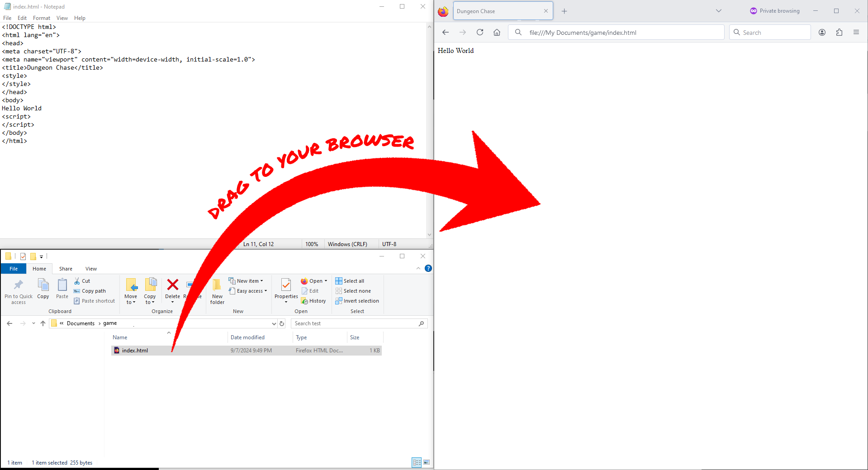Click Hello World line in Notepad
This screenshot has width=868, height=470.
pyautogui.click(x=22, y=108)
